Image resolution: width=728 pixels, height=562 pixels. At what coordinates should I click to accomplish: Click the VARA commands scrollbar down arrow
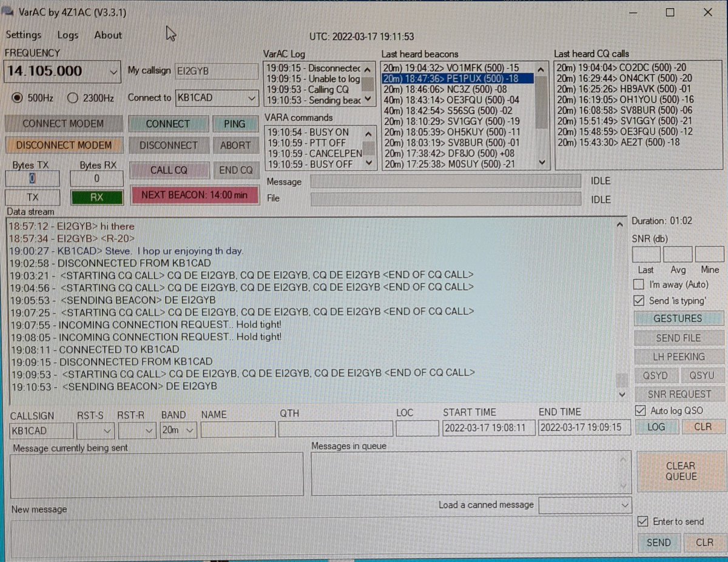click(368, 164)
